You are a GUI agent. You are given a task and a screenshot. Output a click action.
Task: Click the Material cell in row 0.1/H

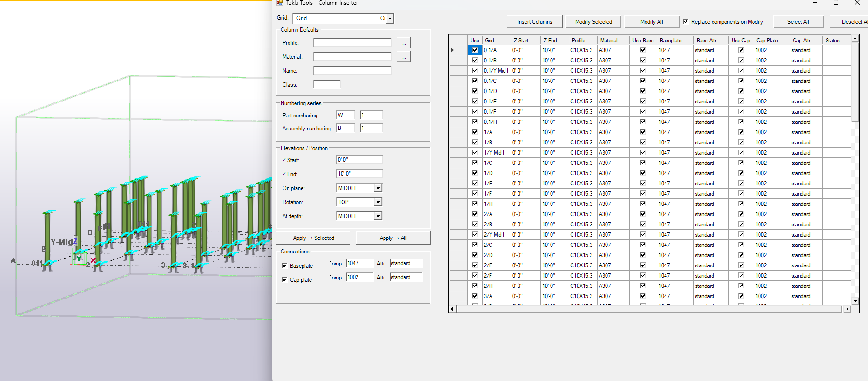[613, 122]
